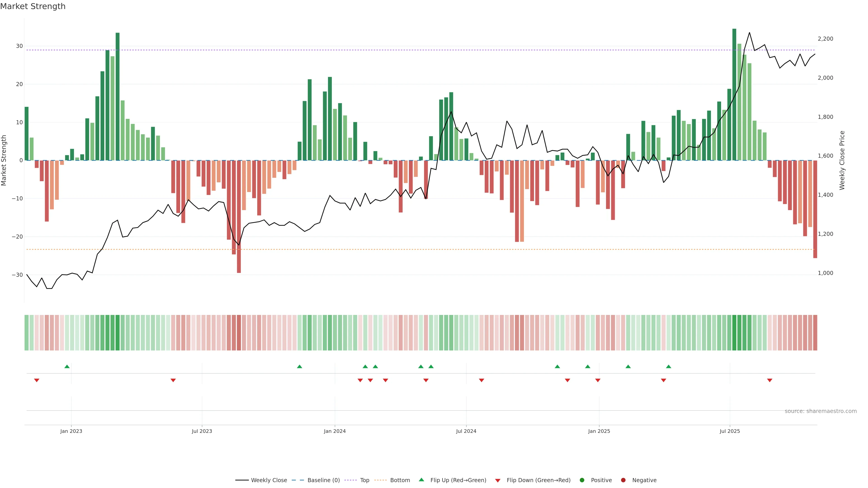868x488 pixels.
Task: Click the red Negative legend dot
Action: pos(623,480)
